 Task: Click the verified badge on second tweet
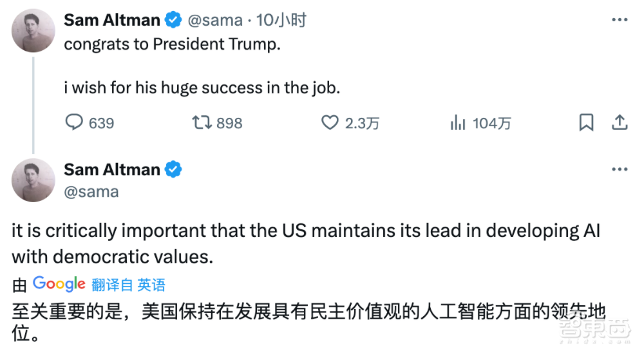(173, 170)
